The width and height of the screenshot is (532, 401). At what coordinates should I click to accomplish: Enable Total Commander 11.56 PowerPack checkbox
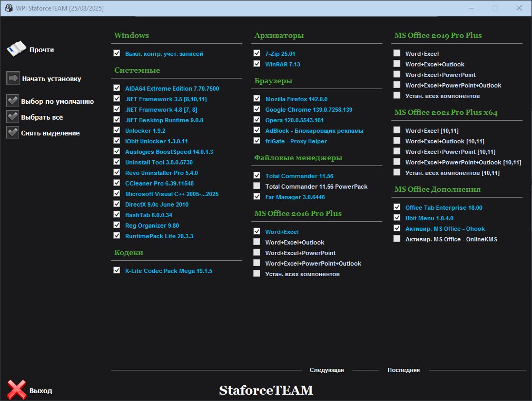[257, 186]
